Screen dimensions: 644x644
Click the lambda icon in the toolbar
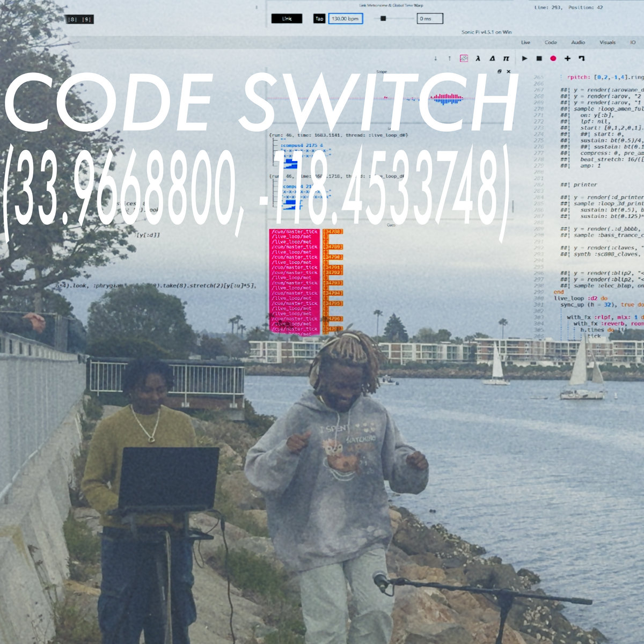[478, 58]
